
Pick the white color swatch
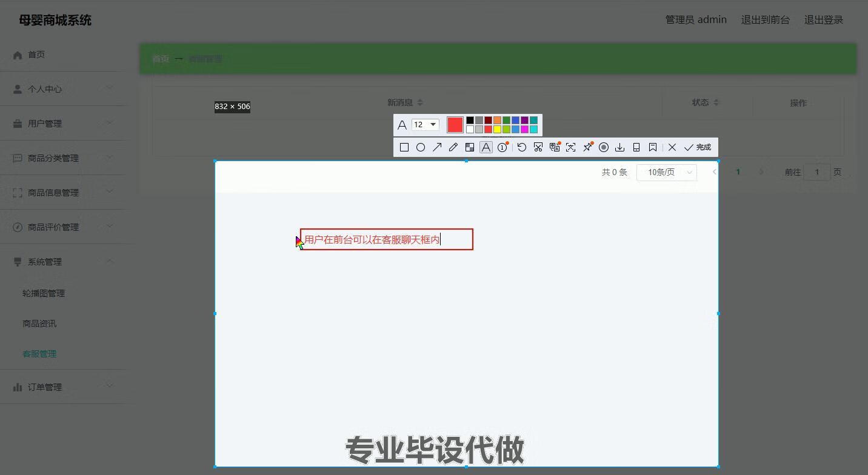point(470,129)
